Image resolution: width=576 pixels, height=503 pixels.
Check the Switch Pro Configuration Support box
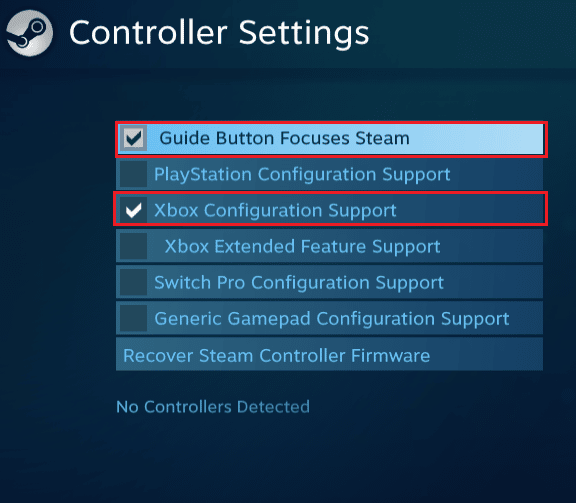pos(133,282)
